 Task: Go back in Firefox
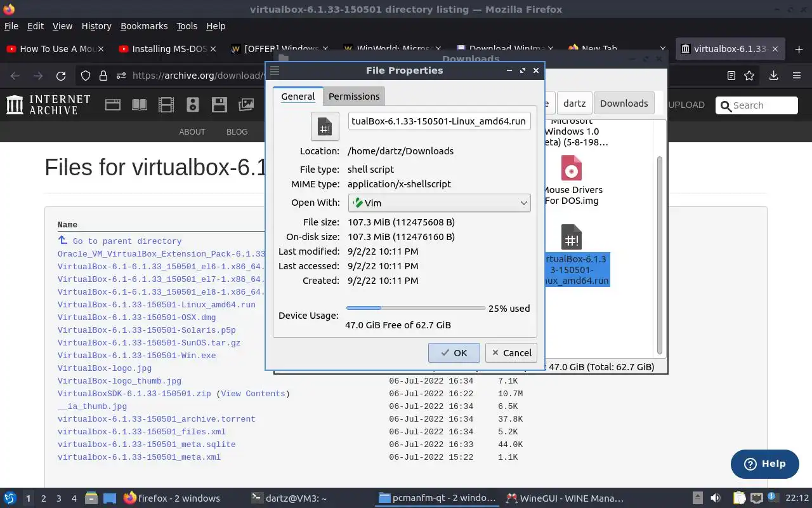tap(15, 76)
